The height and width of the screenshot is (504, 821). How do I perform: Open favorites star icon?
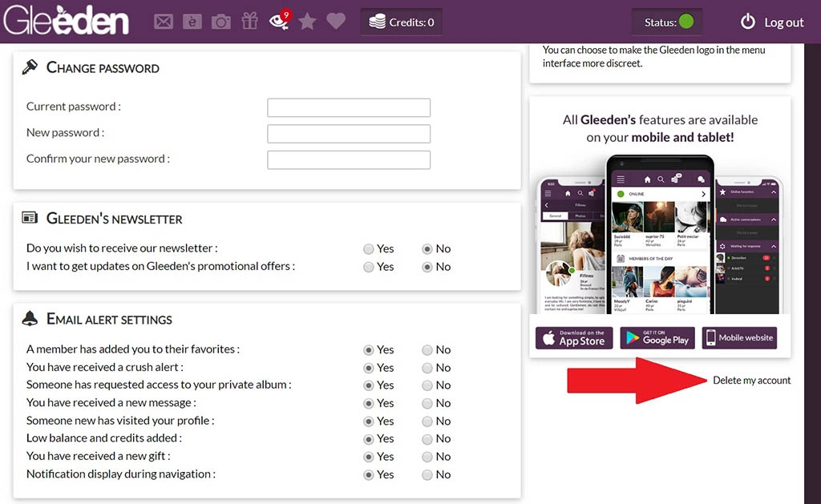(307, 22)
